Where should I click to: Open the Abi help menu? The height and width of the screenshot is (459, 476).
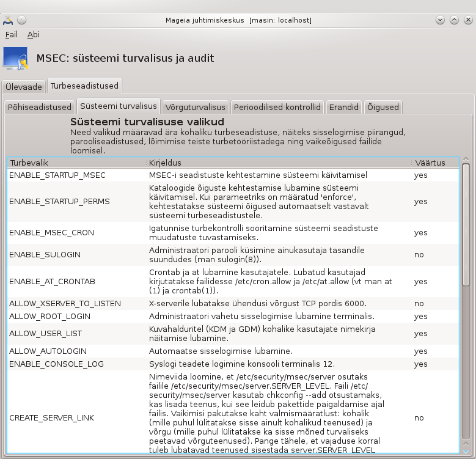[34, 35]
